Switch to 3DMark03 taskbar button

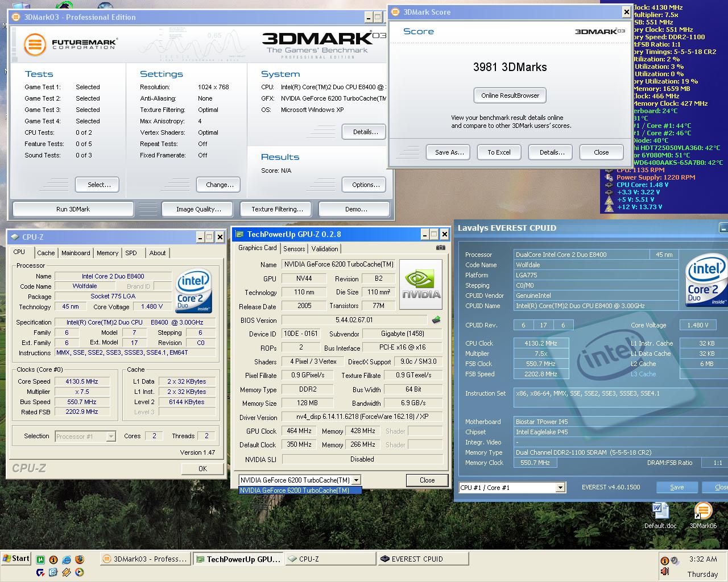pyautogui.click(x=145, y=559)
